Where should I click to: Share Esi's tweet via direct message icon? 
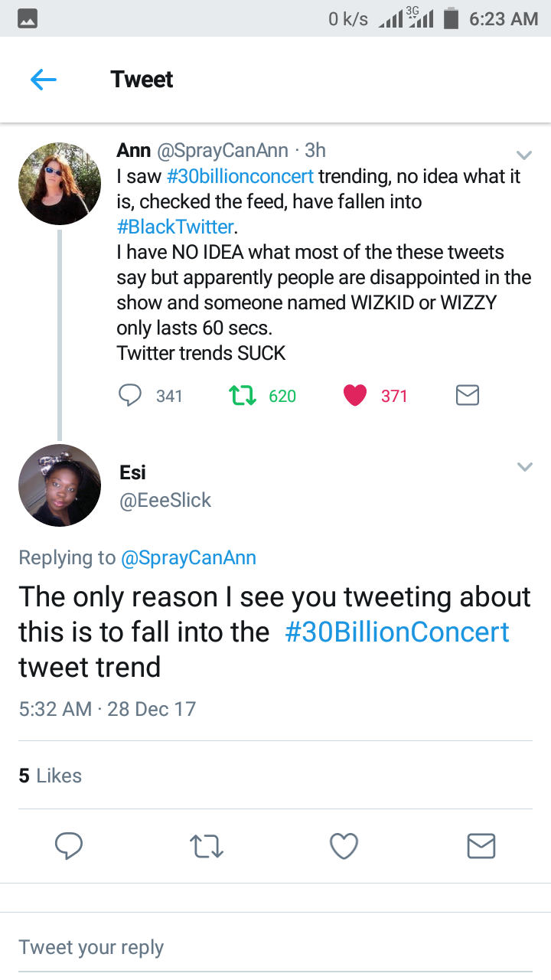tap(481, 846)
